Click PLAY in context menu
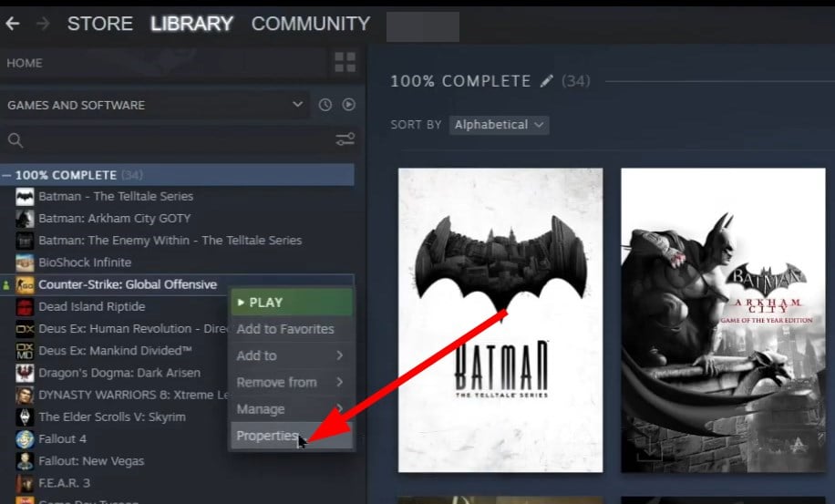The width and height of the screenshot is (835, 504). 292,303
